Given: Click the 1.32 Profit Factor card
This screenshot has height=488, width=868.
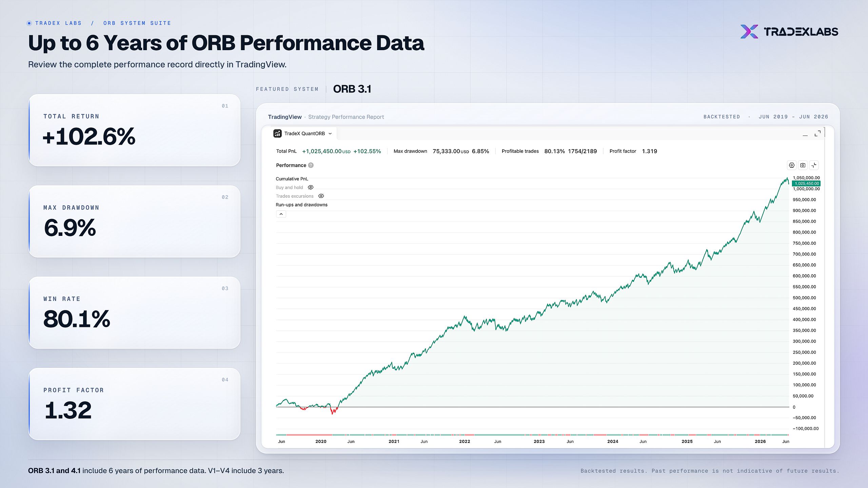Looking at the screenshot, I should coord(134,404).
